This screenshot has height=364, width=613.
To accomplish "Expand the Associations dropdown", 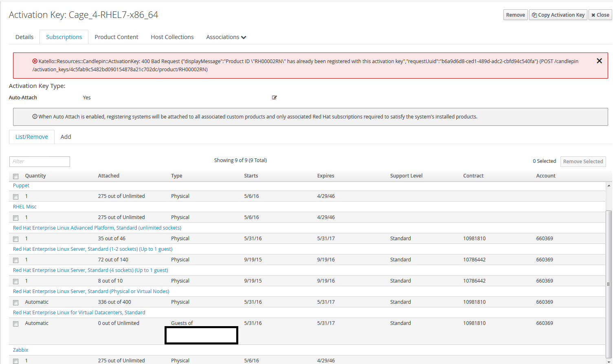I will pos(226,37).
